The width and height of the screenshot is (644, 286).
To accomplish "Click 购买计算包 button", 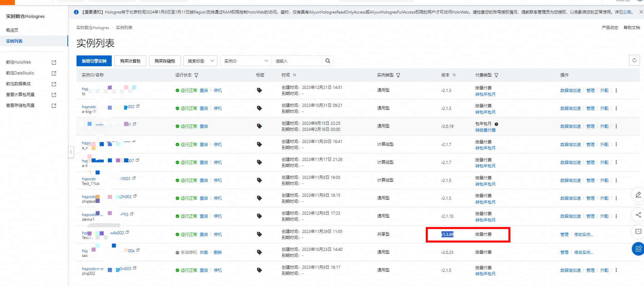I will click(x=130, y=61).
